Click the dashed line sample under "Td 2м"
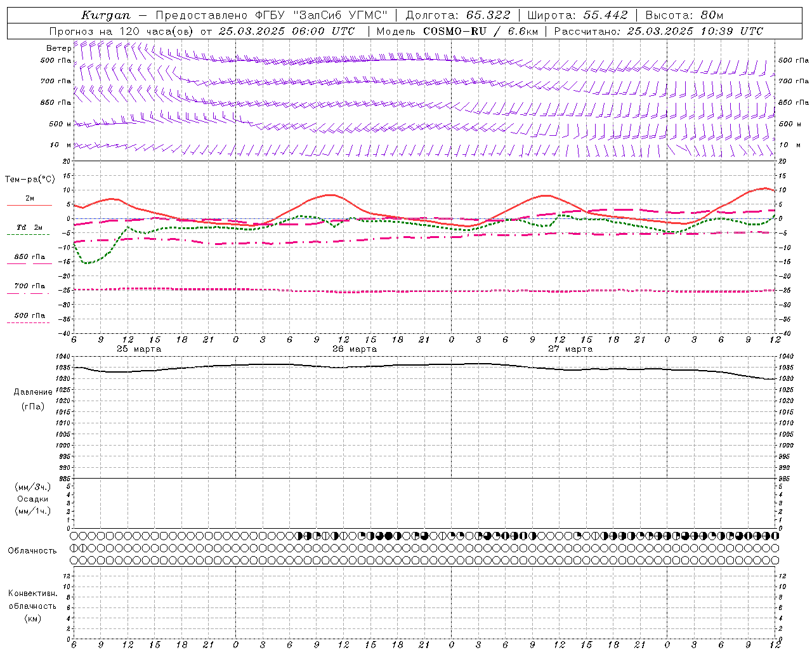 pyautogui.click(x=28, y=235)
